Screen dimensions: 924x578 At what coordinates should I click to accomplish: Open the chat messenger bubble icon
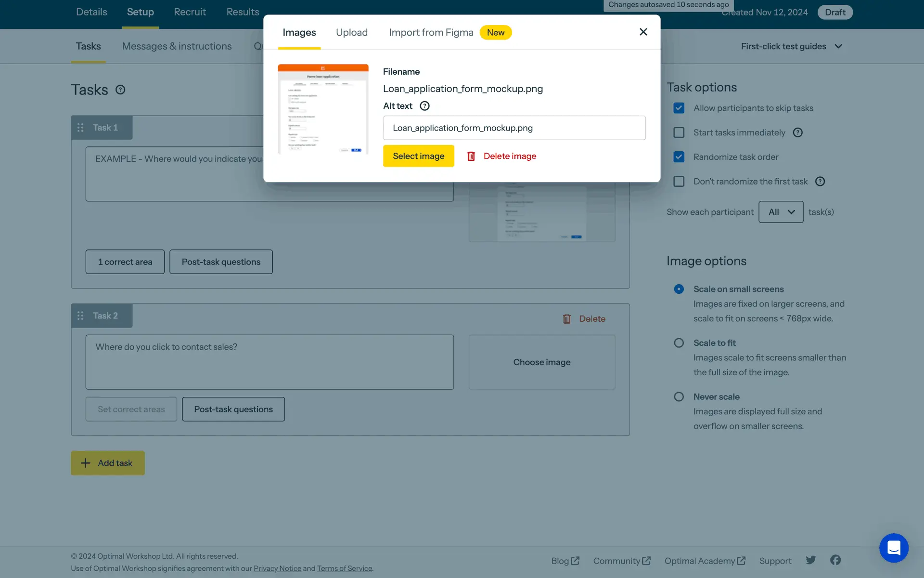tap(894, 548)
